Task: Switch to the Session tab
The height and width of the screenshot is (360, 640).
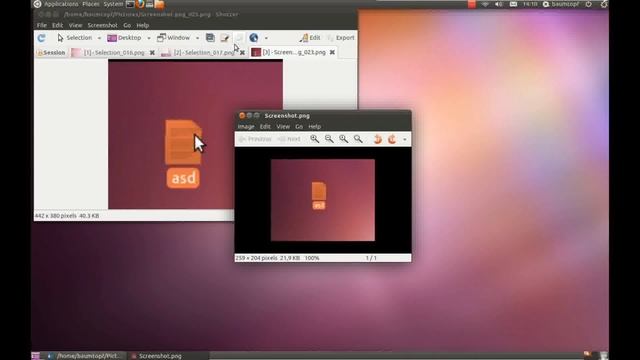Action: 51,53
